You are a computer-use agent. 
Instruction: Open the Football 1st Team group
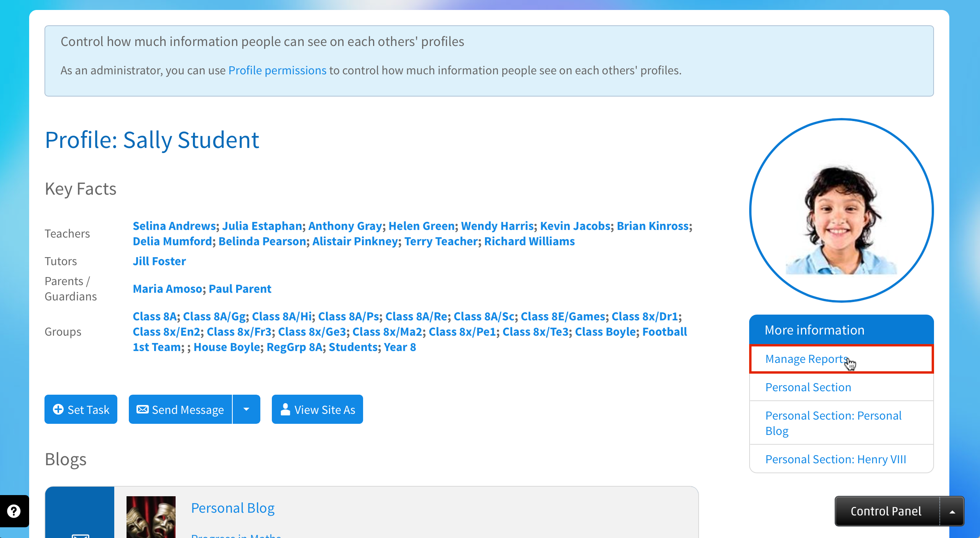pos(665,331)
